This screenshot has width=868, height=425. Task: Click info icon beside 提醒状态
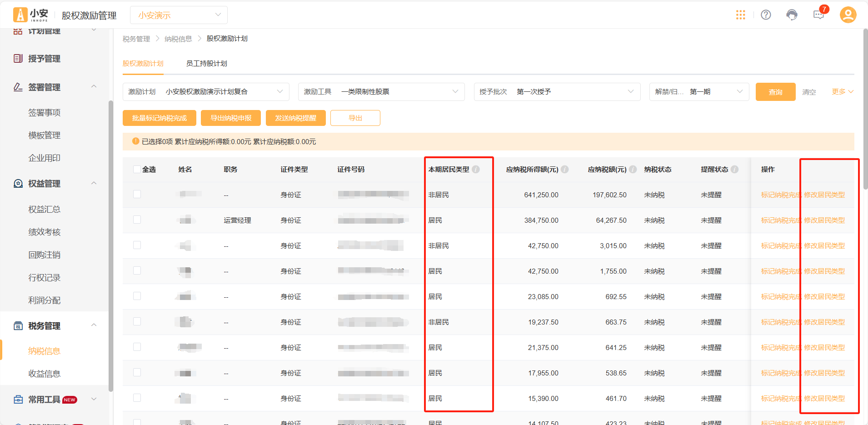[x=735, y=170]
